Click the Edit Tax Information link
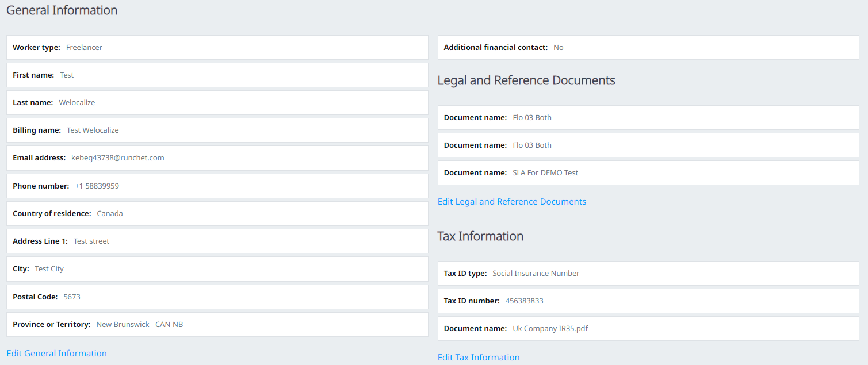Viewport: 868px width, 365px height. 478,357
